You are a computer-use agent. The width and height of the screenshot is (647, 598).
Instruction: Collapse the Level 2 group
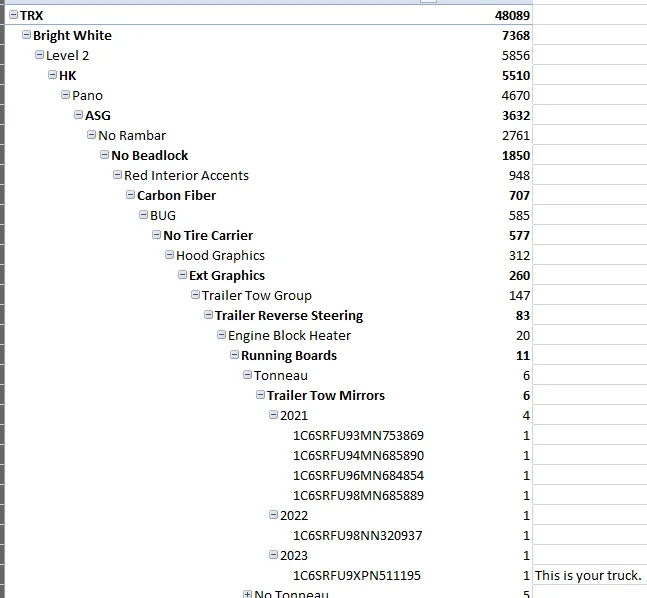(x=39, y=54)
